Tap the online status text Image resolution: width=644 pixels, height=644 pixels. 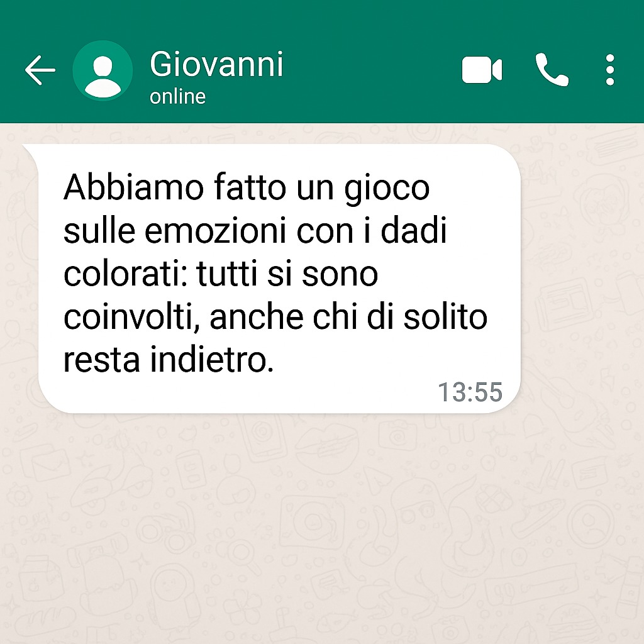[177, 97]
